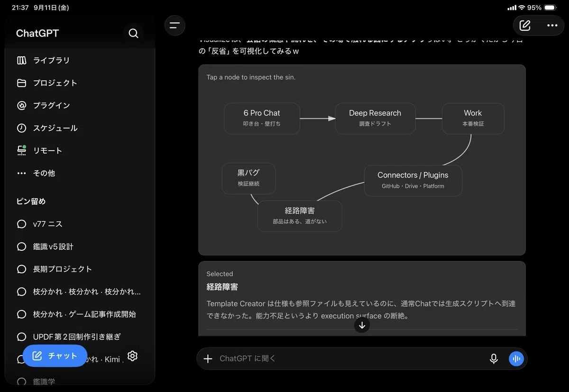Open リモート in the sidebar
Screen dimensions: 569x392
[80, 151]
